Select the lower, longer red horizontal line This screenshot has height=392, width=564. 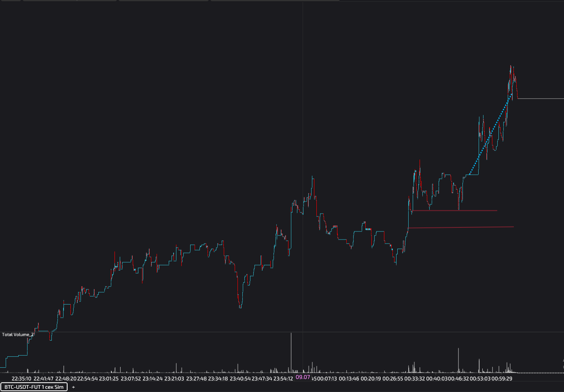point(461,227)
